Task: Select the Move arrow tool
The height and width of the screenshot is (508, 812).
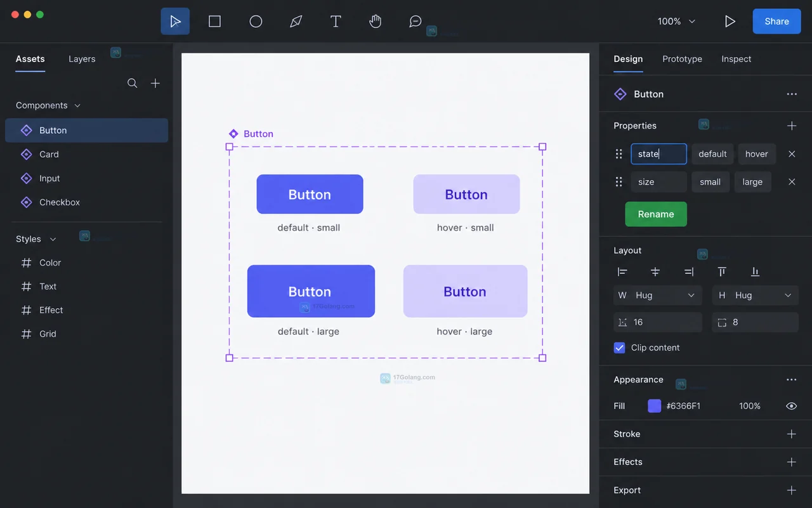Action: [x=175, y=22]
